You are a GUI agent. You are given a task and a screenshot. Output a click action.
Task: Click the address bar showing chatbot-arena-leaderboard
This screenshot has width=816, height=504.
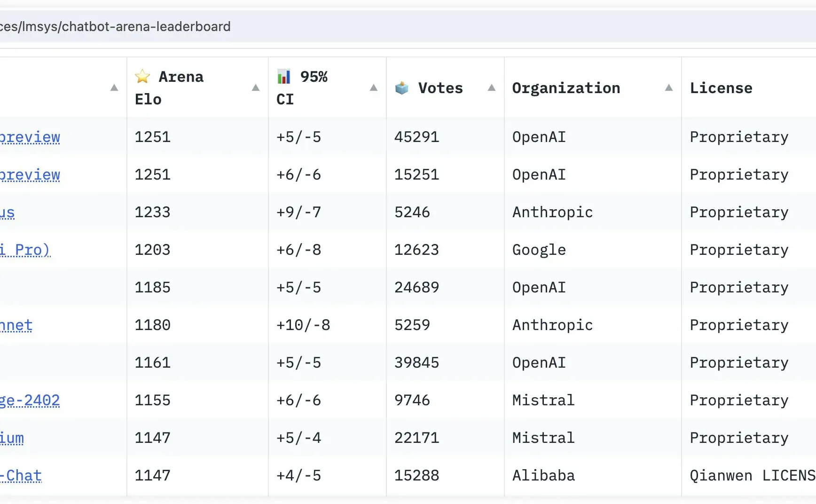(x=408, y=27)
